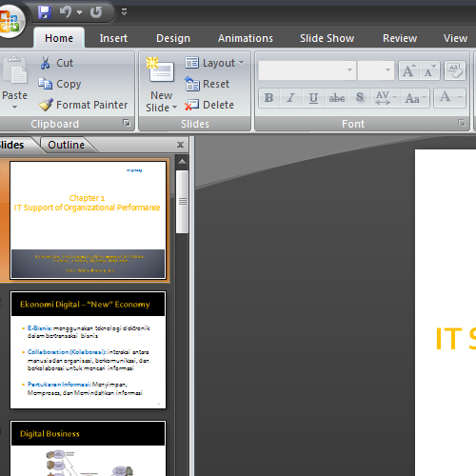Viewport: 476px width, 476px height.
Task: Cut the selection with scissors icon
Action: tap(57, 63)
